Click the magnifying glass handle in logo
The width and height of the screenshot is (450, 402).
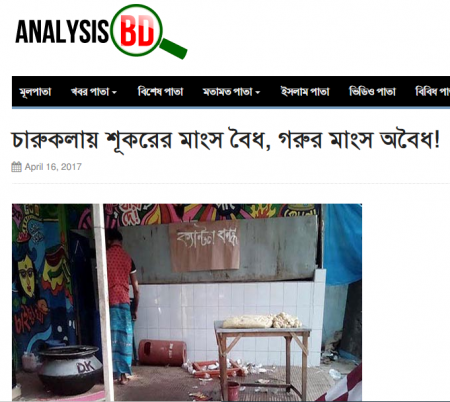click(x=174, y=49)
